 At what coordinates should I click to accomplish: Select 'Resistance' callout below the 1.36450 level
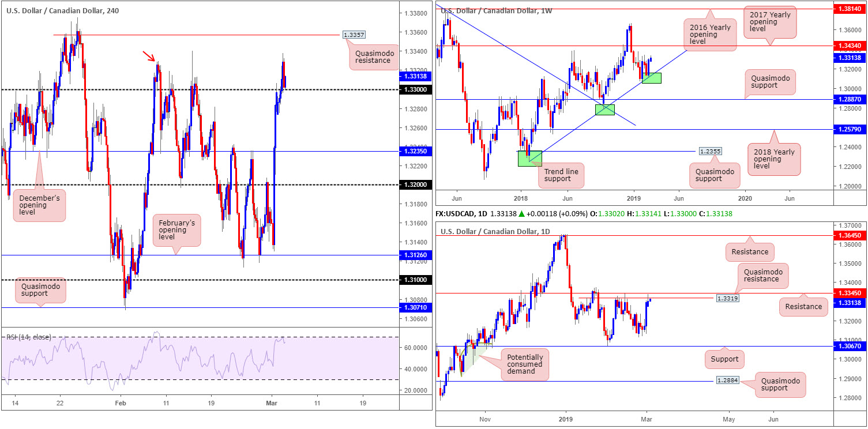(750, 251)
